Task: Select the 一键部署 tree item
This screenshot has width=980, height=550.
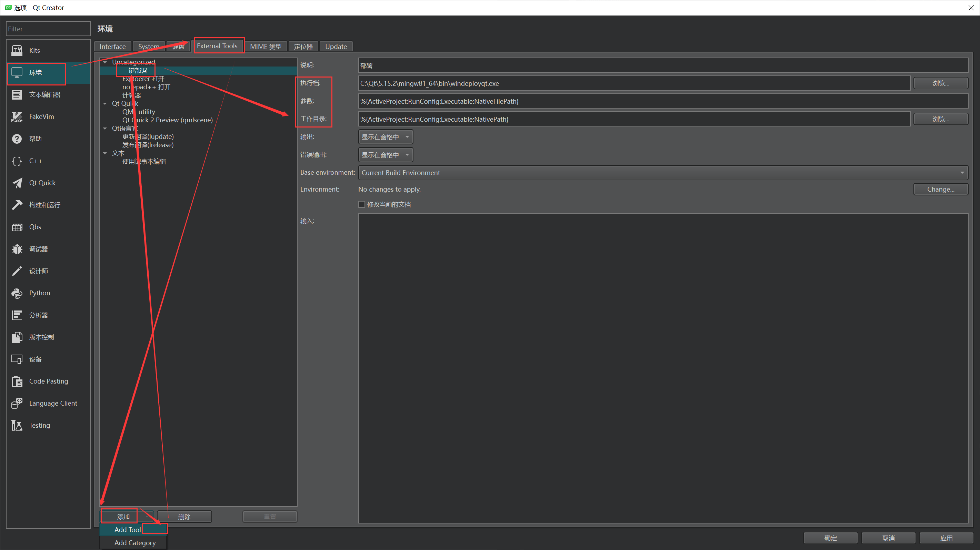Action: click(x=135, y=71)
